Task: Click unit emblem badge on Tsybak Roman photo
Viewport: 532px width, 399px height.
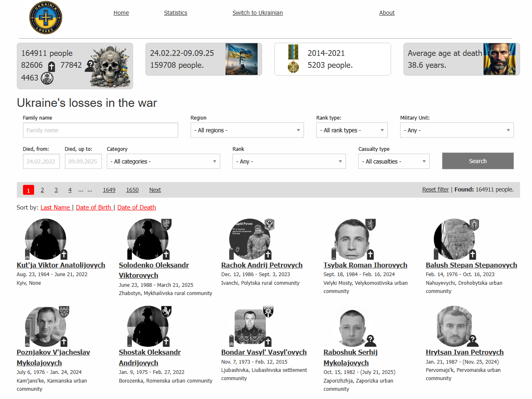Action: [x=371, y=224]
